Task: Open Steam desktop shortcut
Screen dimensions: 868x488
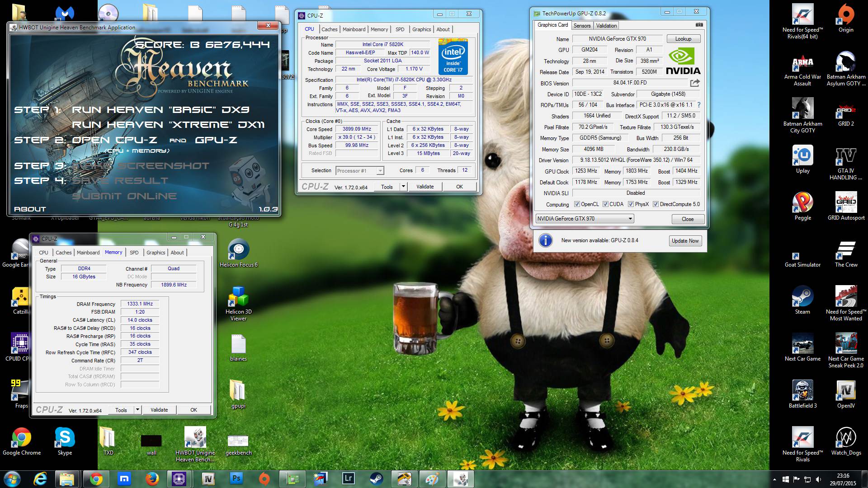Action: (x=802, y=300)
